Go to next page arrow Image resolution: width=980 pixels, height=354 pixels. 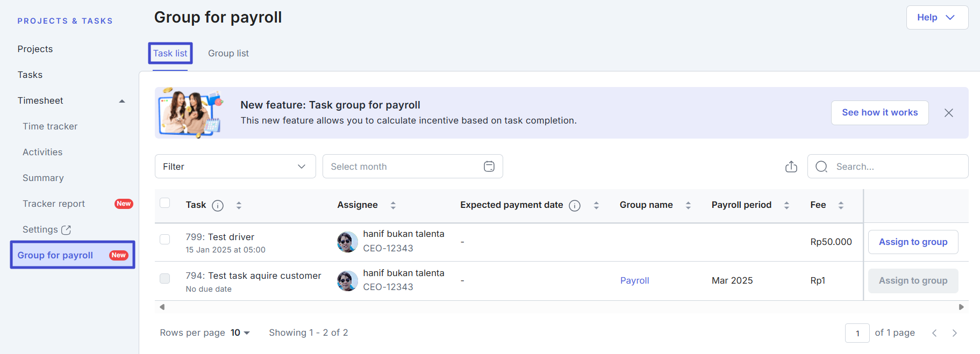click(x=954, y=333)
